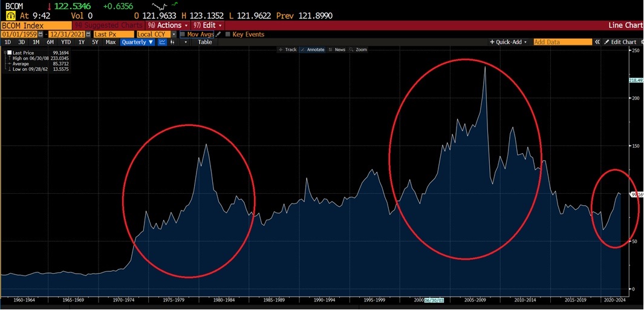Open the Quick-Add dropdown
This screenshot has height=310, width=644.
[508, 42]
